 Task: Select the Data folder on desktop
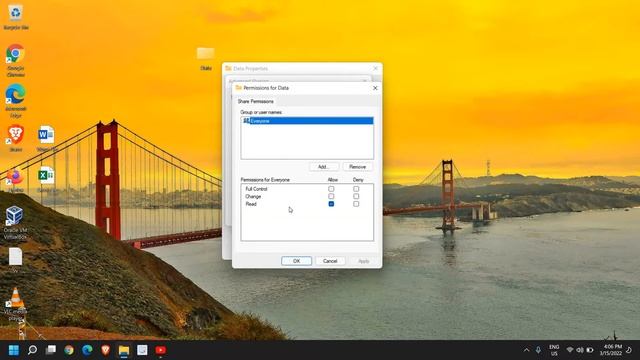click(x=206, y=58)
